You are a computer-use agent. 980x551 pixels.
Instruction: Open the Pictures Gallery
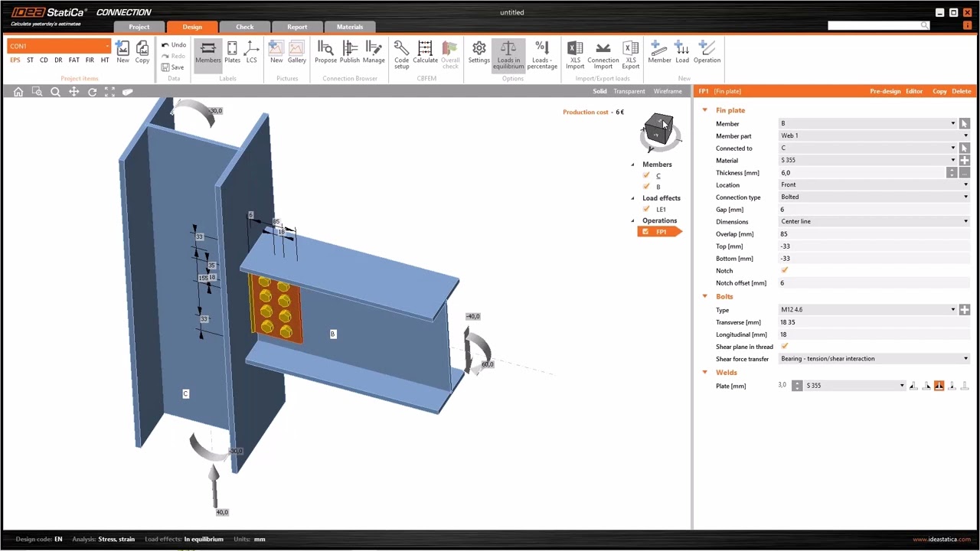[x=296, y=52]
